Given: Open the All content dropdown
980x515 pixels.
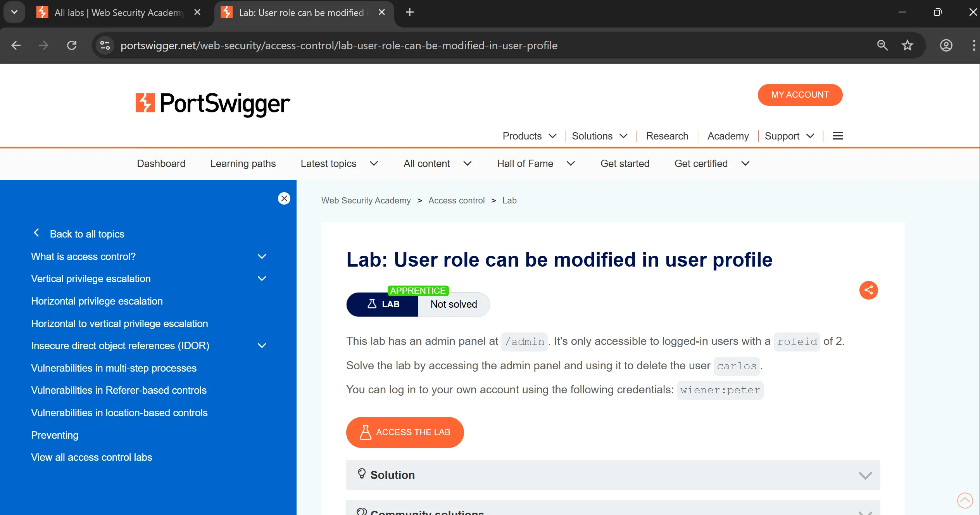Looking at the screenshot, I should [437, 164].
